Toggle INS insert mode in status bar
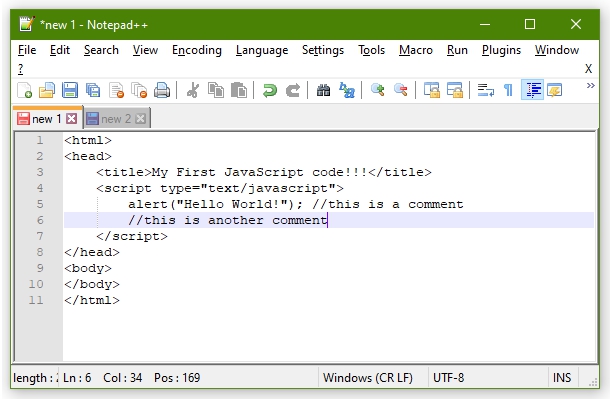Image resolution: width=610 pixels, height=399 pixels. pyautogui.click(x=562, y=378)
